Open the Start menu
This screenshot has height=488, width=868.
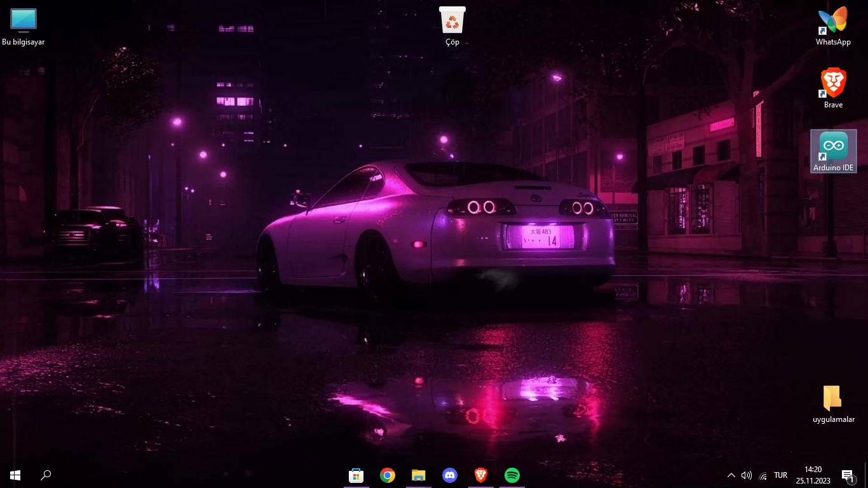pyautogui.click(x=14, y=475)
